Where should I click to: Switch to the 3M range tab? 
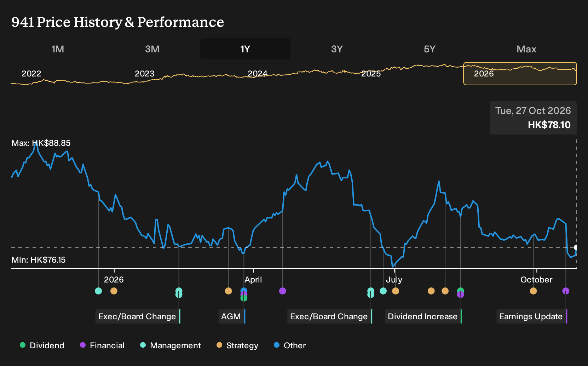pos(152,49)
